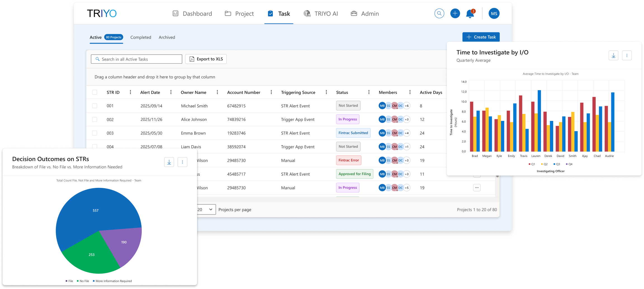Image resolution: width=644 pixels, height=289 pixels.
Task: Click the search magnifier icon in header
Action: 439,13
